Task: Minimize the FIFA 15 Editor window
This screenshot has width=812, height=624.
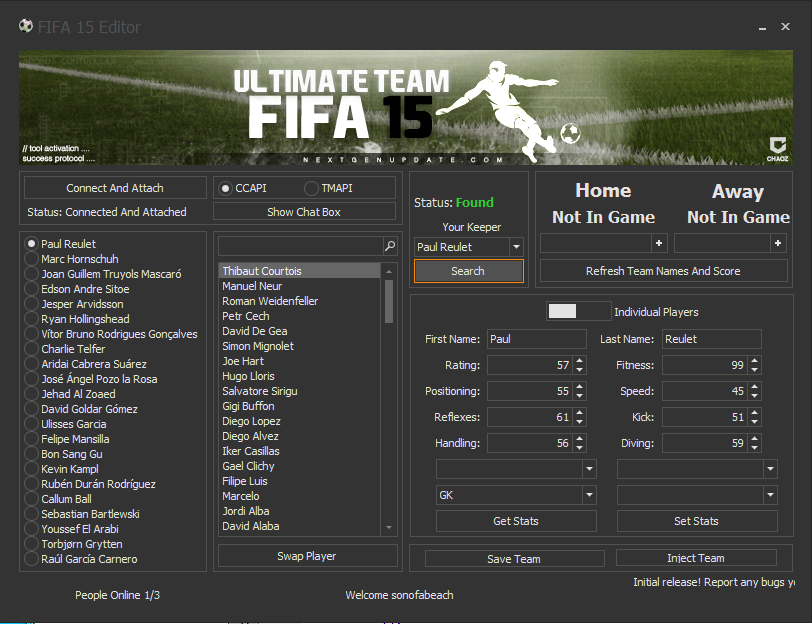Action: pyautogui.click(x=762, y=27)
